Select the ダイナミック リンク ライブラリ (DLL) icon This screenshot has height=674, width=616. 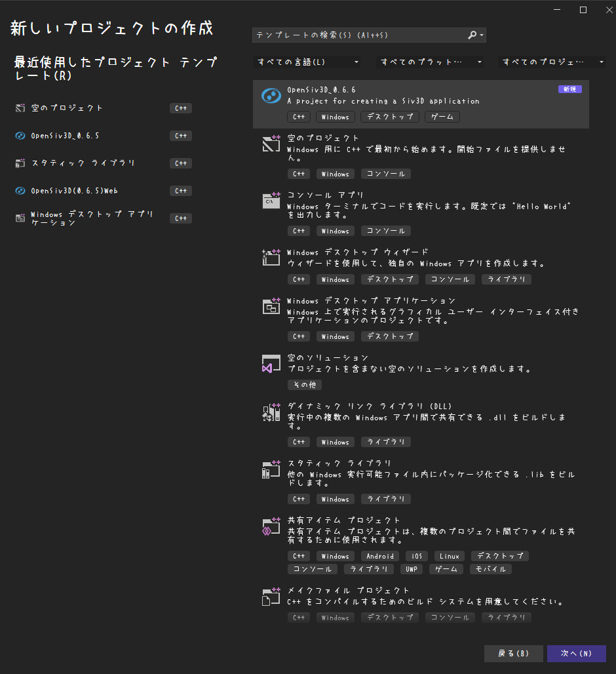[x=271, y=412]
